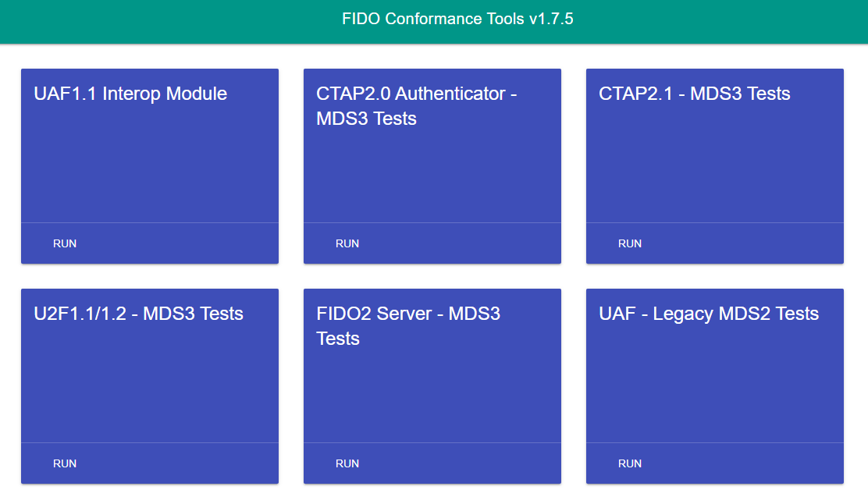Run the UAF1.1 Interop Module
868x504 pixels.
pos(65,243)
